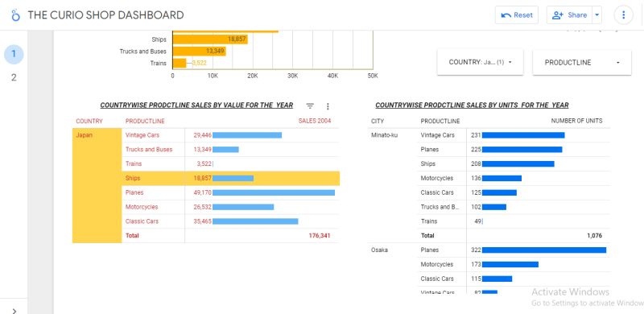Image resolution: width=644 pixels, height=314 pixels.
Task: Click the Share button
Action: (x=569, y=15)
